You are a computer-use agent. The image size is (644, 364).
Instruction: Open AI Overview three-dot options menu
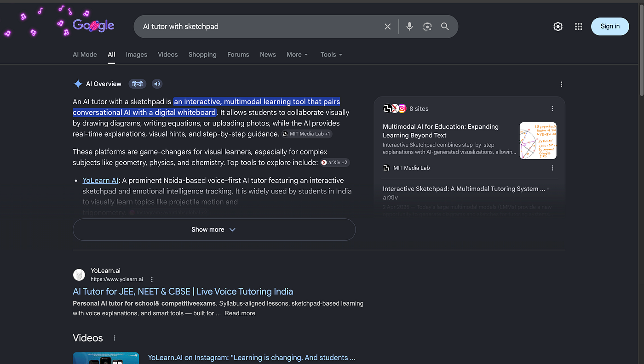pyautogui.click(x=561, y=84)
